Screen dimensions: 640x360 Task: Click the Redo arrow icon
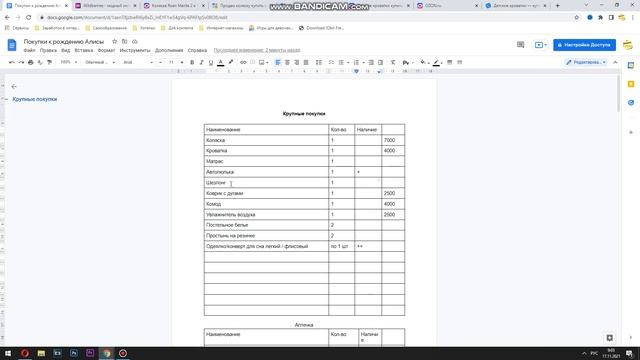click(21, 62)
